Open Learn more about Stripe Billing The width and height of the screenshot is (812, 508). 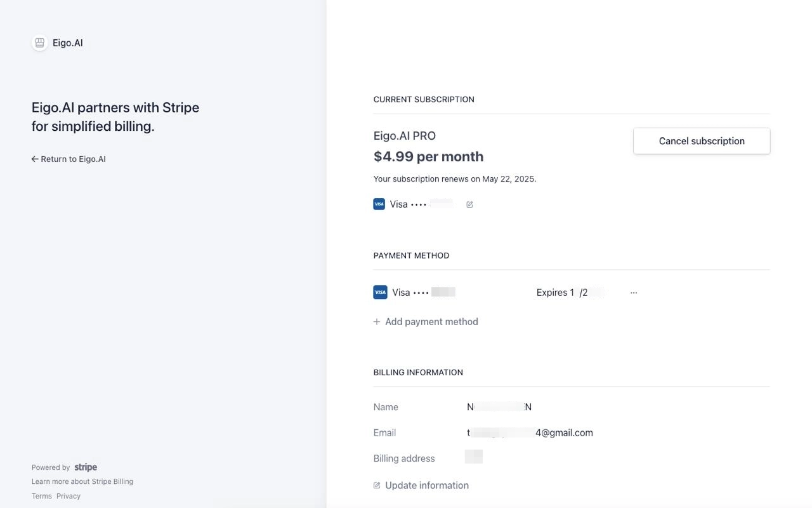tap(82, 482)
